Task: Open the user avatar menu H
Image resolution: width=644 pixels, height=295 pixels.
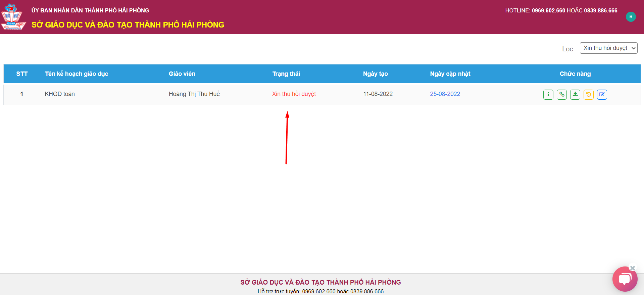Action: pyautogui.click(x=631, y=17)
